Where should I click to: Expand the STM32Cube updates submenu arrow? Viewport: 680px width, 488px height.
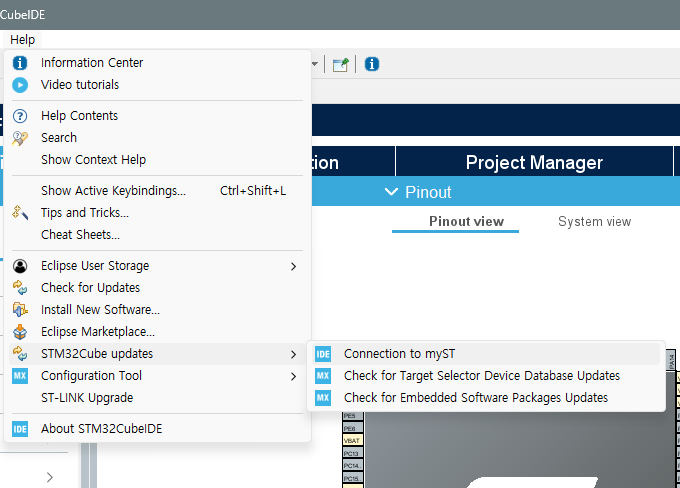[x=294, y=354]
